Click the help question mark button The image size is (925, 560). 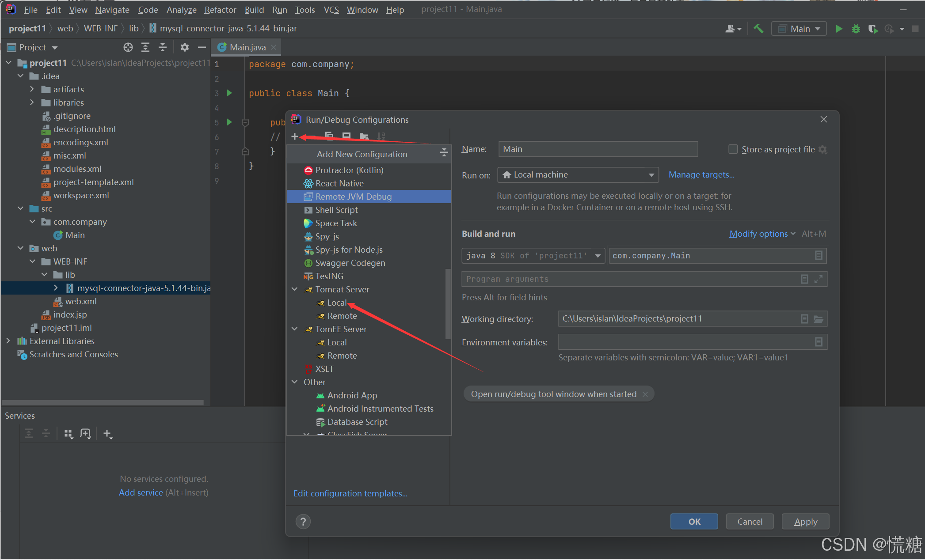click(303, 522)
